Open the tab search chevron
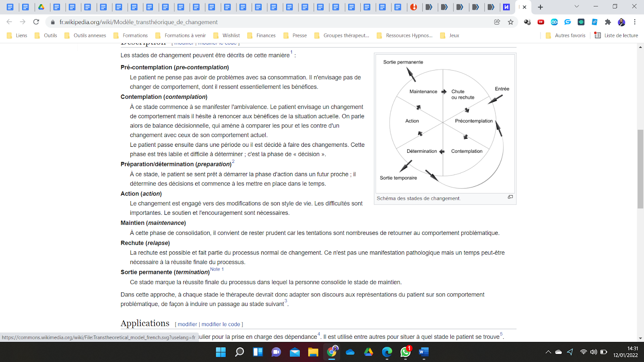The height and width of the screenshot is (362, 644). click(x=577, y=6)
